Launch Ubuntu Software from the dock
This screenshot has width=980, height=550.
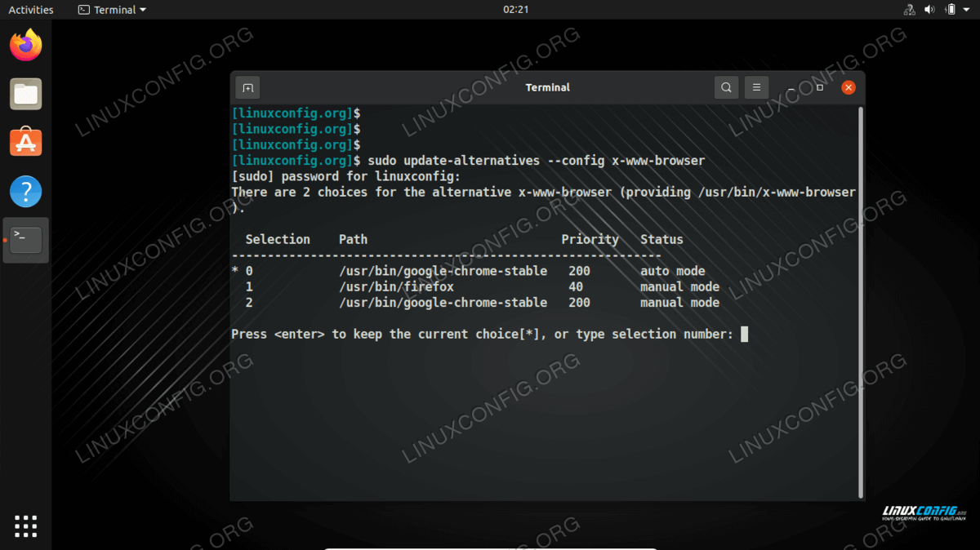click(26, 142)
